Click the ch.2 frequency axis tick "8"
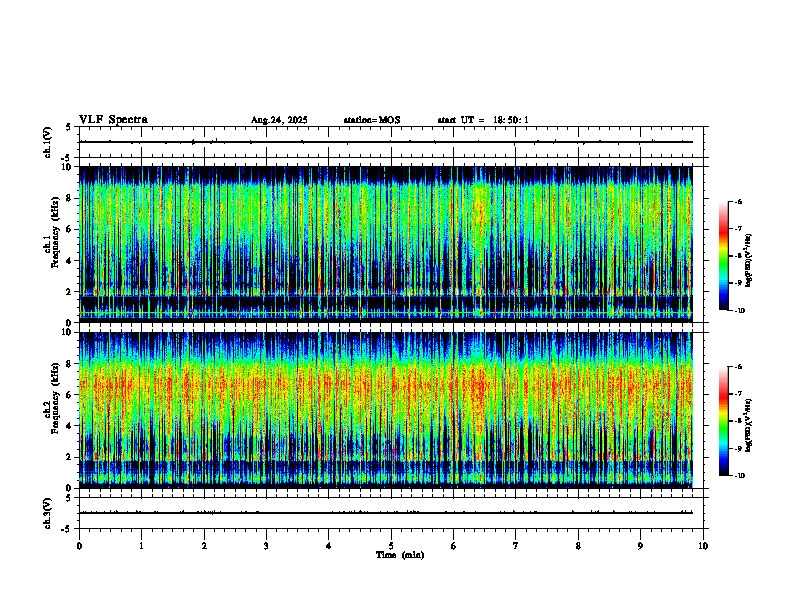 pos(70,364)
